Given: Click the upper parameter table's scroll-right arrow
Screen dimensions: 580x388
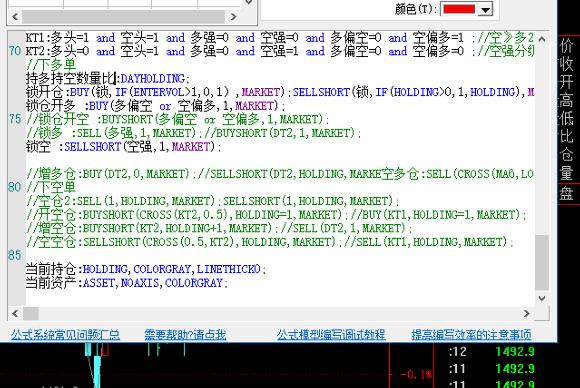Looking at the screenshot, I should (x=233, y=17).
